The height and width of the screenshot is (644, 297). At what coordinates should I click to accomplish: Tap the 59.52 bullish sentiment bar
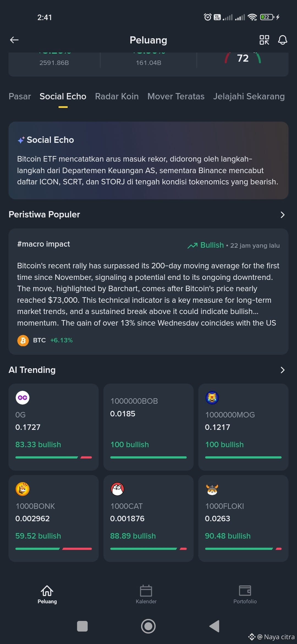pos(54,549)
